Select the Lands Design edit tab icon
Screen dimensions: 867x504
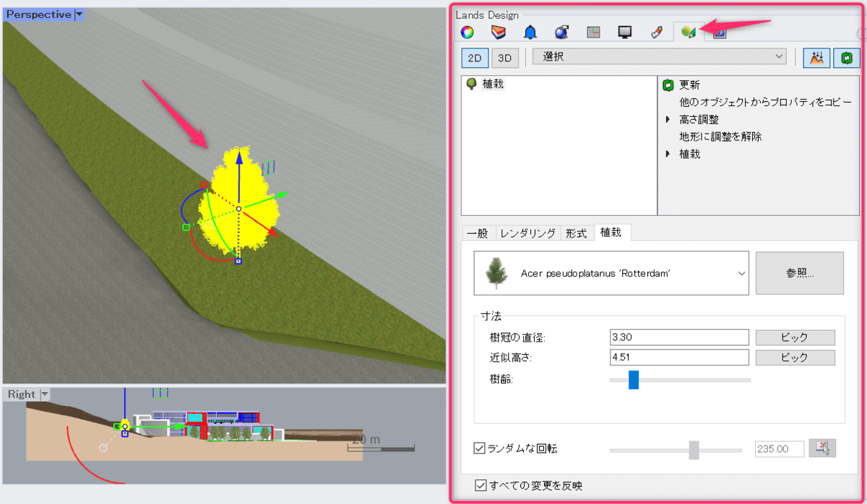coord(688,32)
